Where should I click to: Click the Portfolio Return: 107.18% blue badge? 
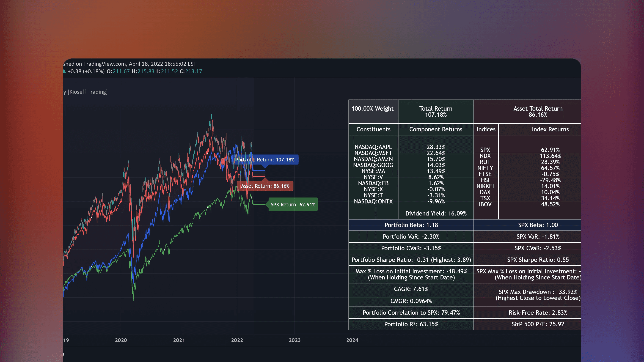265,159
